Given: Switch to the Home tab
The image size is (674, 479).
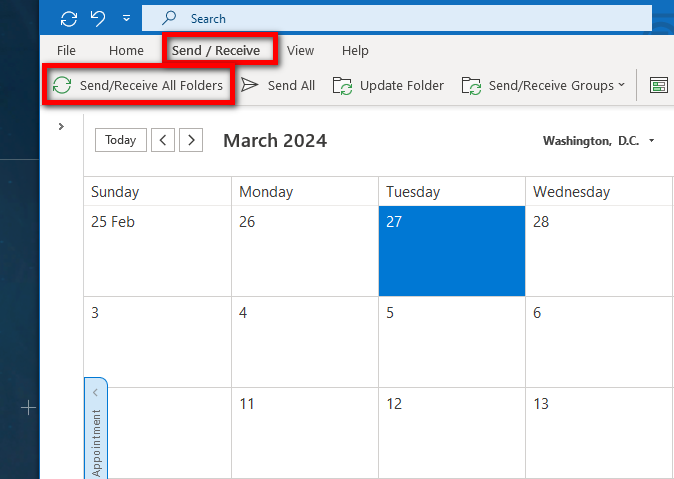Looking at the screenshot, I should pyautogui.click(x=126, y=50).
